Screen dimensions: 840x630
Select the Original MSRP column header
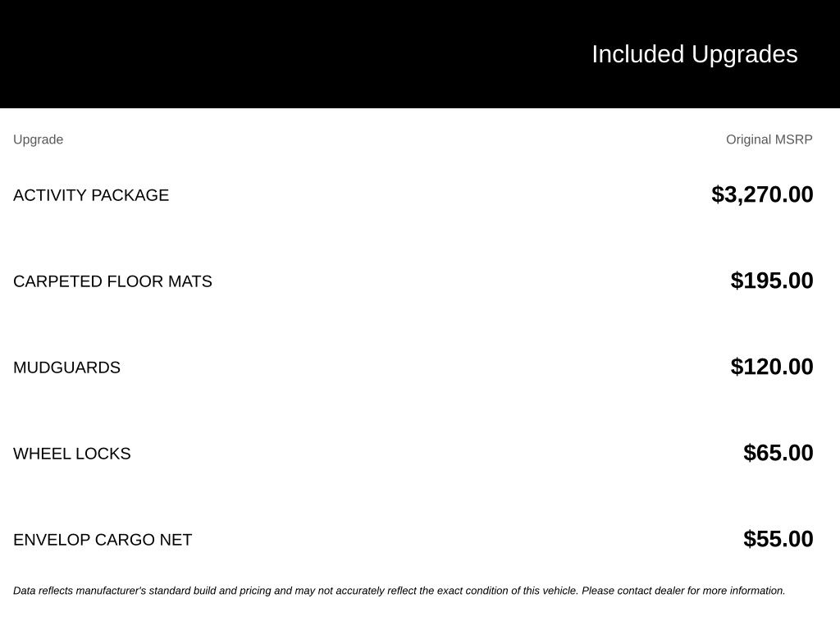pyautogui.click(x=769, y=139)
